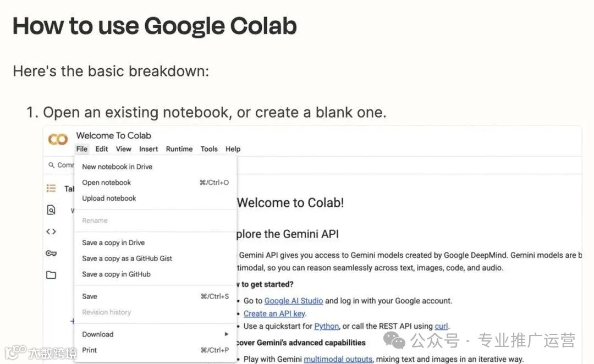Open the Secrets key icon
The width and height of the screenshot is (594, 364).
tap(51, 253)
